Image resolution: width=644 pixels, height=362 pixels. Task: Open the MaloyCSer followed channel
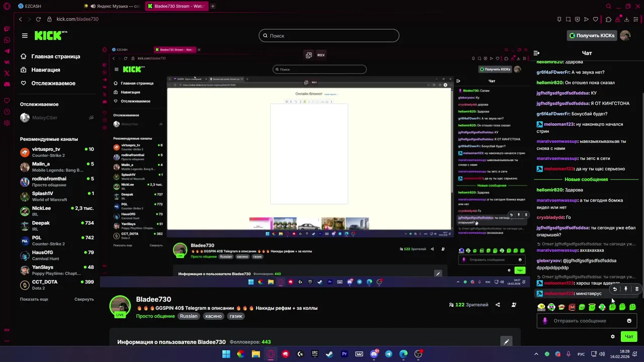[57, 118]
